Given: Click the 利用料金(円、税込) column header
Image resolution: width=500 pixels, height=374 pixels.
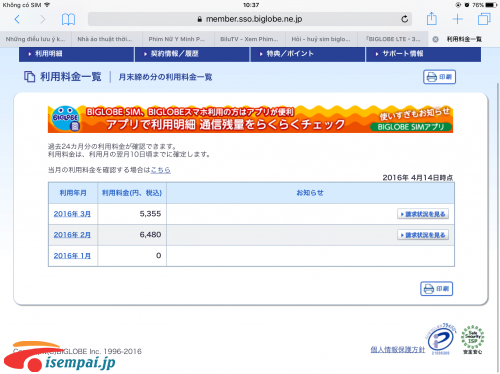Looking at the screenshot, I should point(132,193).
